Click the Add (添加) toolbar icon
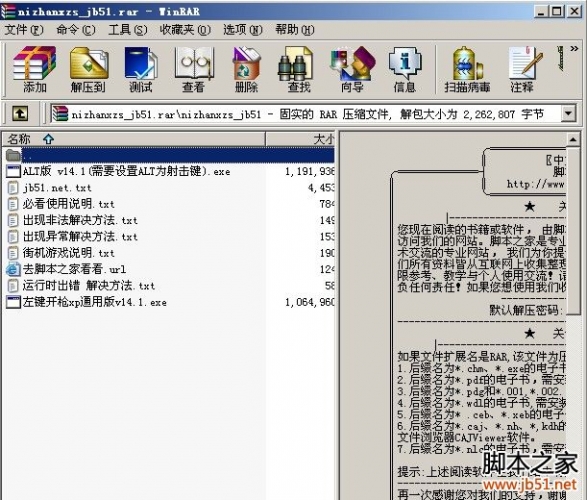 click(34, 69)
